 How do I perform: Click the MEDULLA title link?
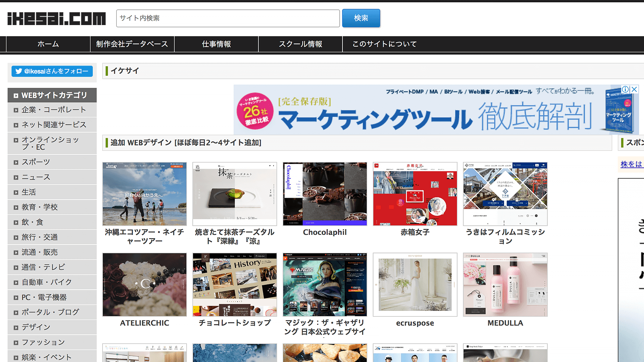tap(505, 323)
